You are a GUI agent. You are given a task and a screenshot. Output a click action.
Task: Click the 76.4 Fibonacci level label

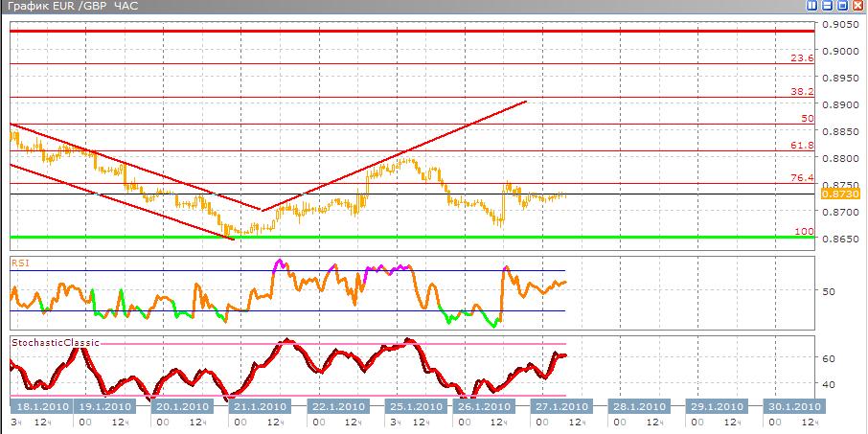point(802,177)
